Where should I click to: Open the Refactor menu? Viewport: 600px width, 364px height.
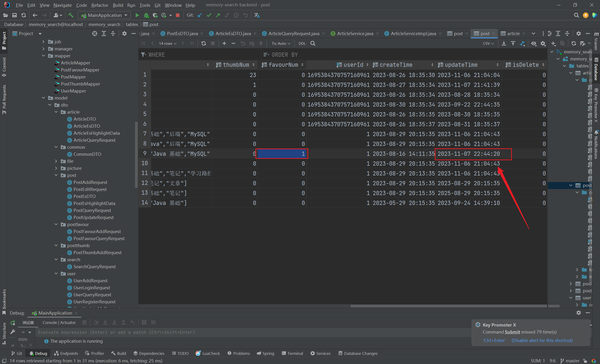click(x=100, y=5)
